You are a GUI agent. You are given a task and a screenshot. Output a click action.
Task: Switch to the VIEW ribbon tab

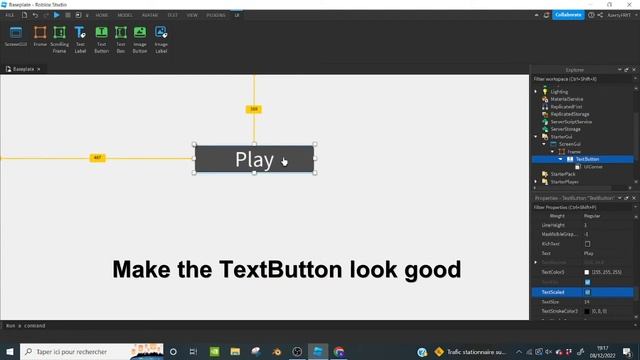(192, 15)
